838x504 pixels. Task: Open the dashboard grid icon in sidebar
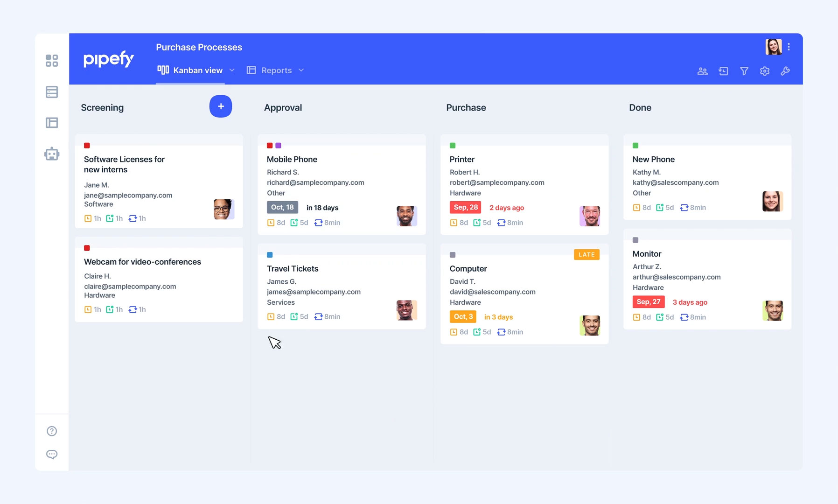pyautogui.click(x=52, y=61)
